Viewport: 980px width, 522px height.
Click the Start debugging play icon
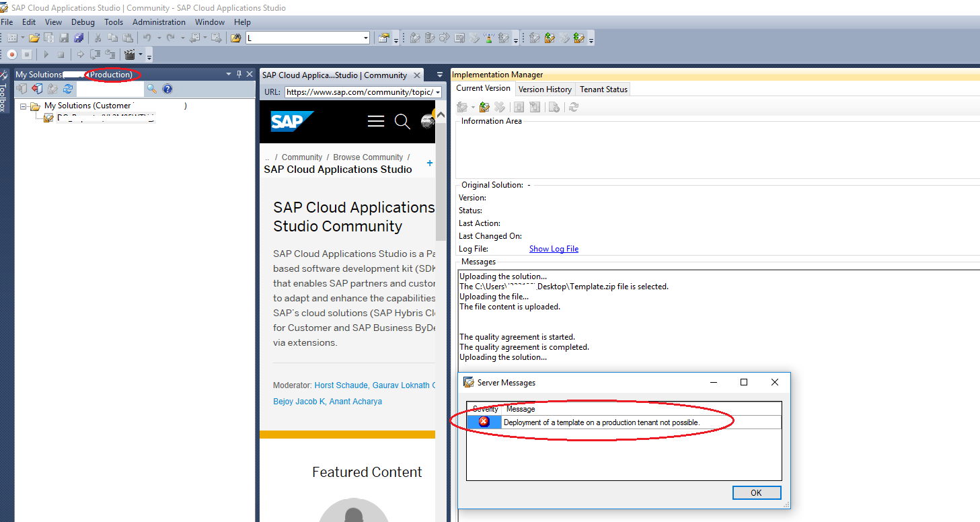pos(46,54)
